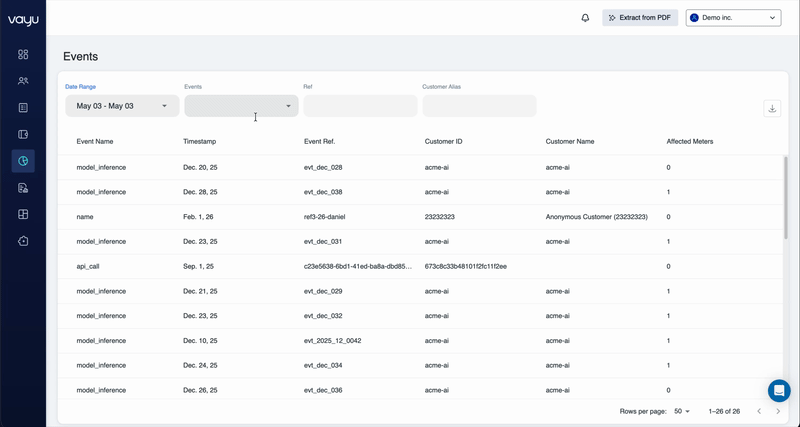This screenshot has height=427, width=800.
Task: Click customer ID 23232323
Action: (x=440, y=217)
